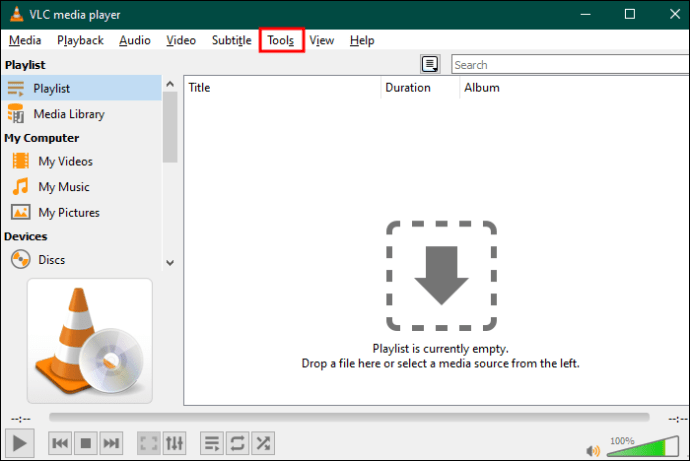
Task: Stop playback with the stop icon
Action: click(86, 443)
